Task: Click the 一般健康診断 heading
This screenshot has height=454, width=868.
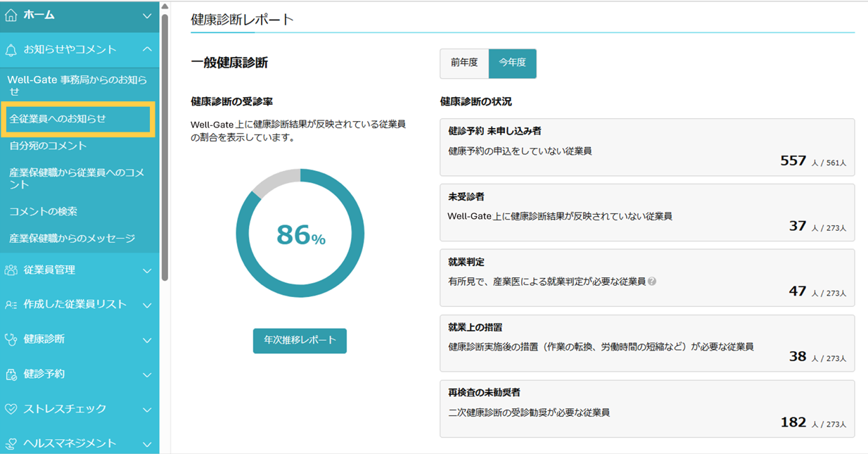Action: point(229,63)
